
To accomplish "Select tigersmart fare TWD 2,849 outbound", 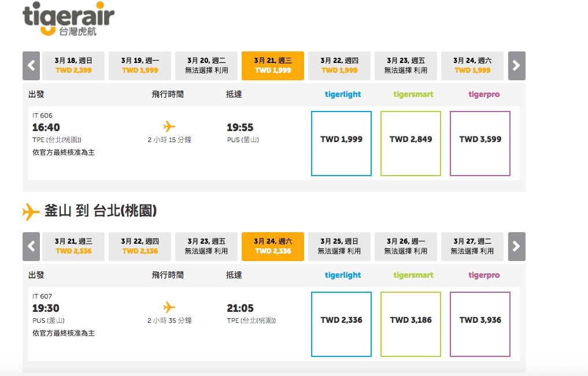I will pyautogui.click(x=411, y=143).
